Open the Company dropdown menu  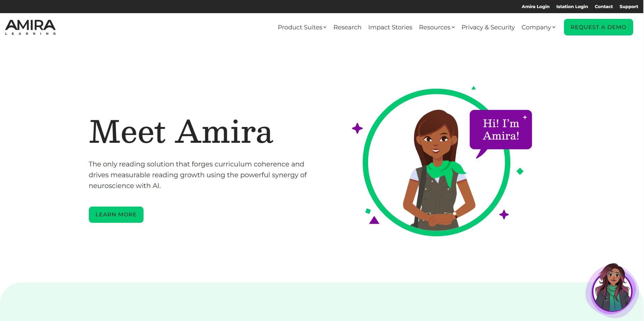click(x=538, y=27)
